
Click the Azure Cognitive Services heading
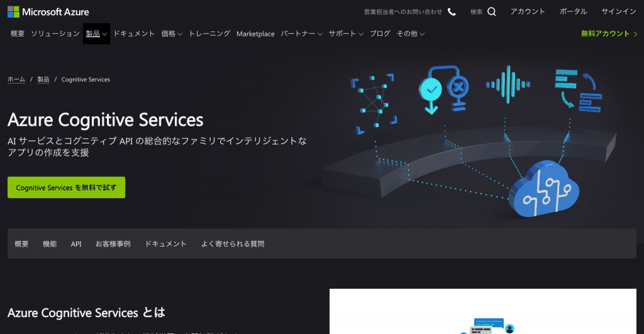pos(106,120)
